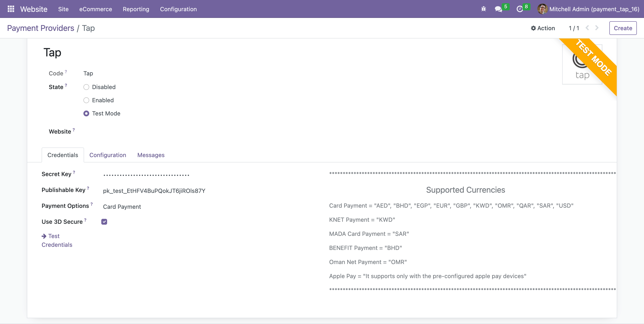
Task: Click the Test Credentials arrow icon
Action: [x=44, y=236]
